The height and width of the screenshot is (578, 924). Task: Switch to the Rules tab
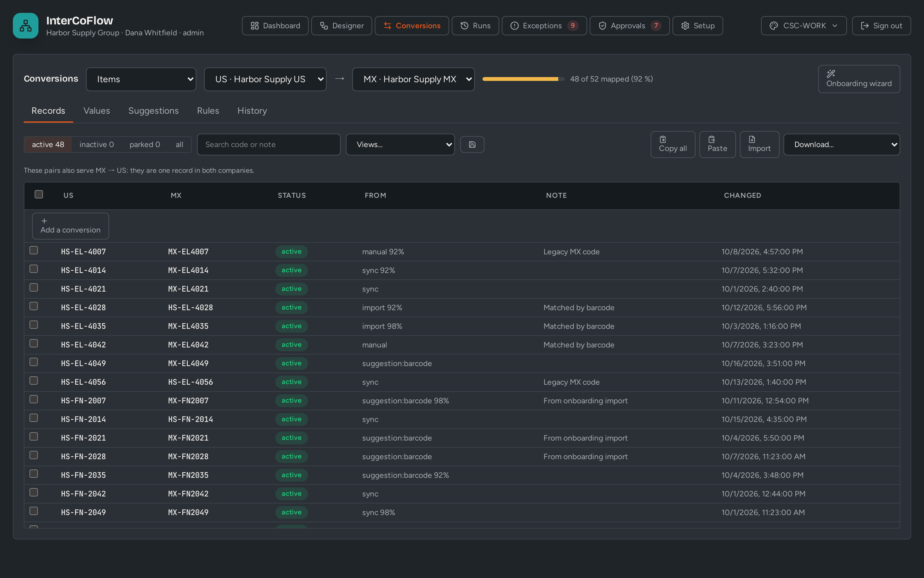tap(208, 111)
